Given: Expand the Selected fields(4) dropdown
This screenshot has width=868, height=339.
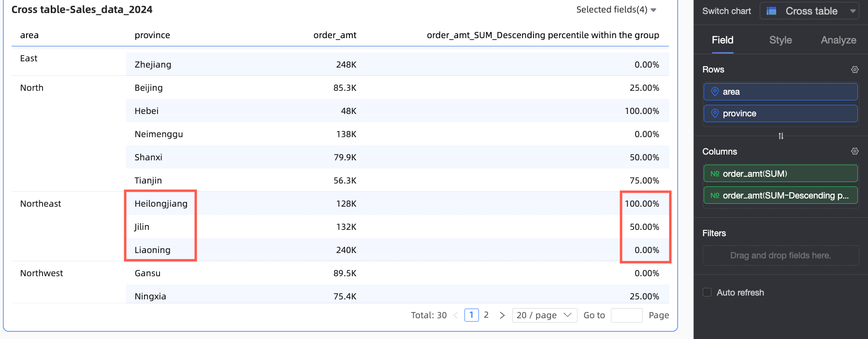Looking at the screenshot, I should coord(616,10).
